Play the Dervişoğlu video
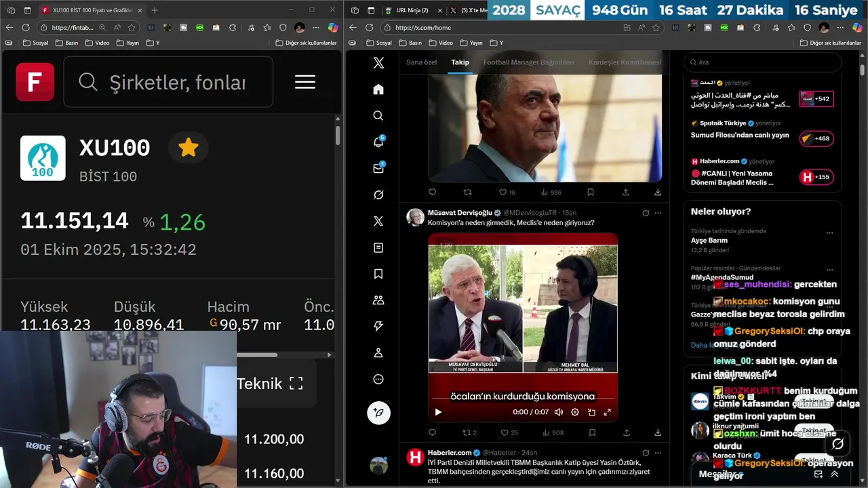The image size is (868, 488). point(438,412)
